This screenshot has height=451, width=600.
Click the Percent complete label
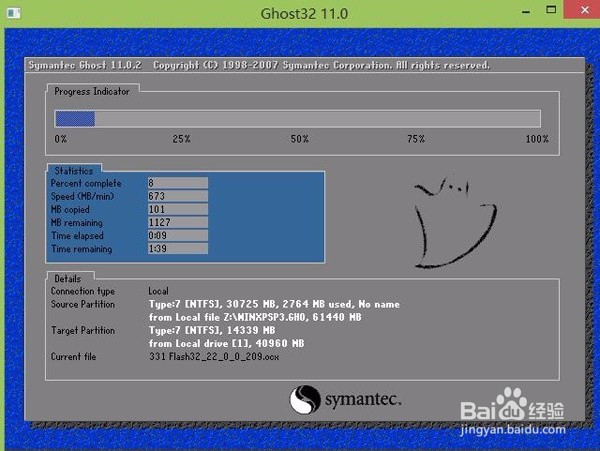coord(86,183)
